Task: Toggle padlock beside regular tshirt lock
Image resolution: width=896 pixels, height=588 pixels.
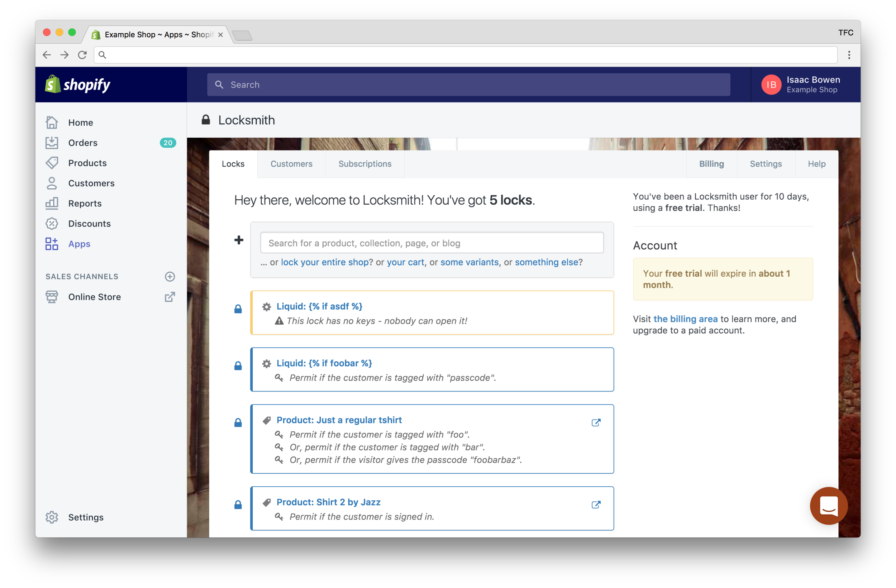Action: 238,423
